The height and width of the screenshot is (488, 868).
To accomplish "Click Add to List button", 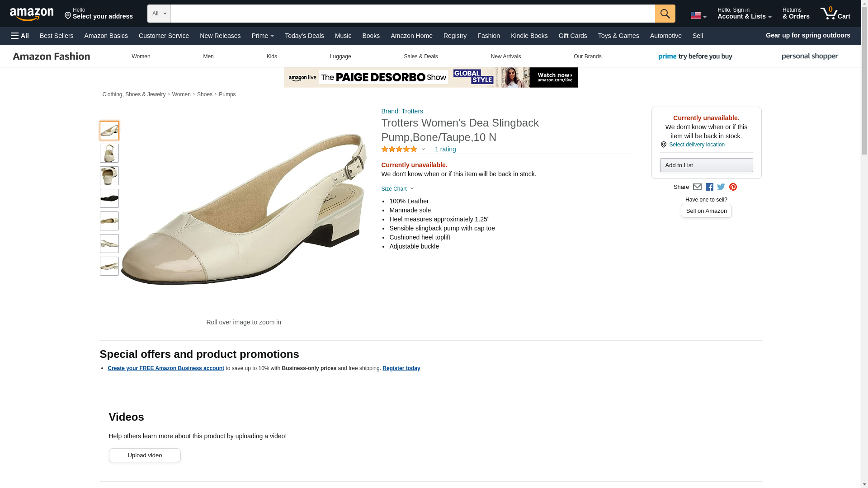I will tap(706, 165).
